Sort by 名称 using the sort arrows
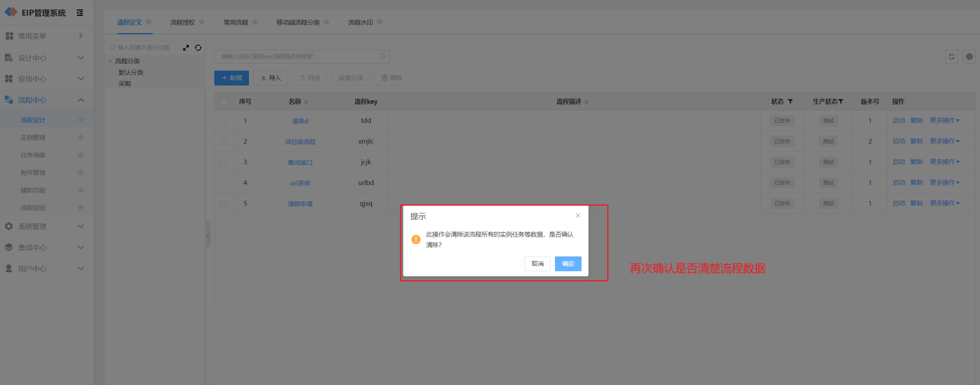Image resolution: width=980 pixels, height=385 pixels. click(306, 102)
